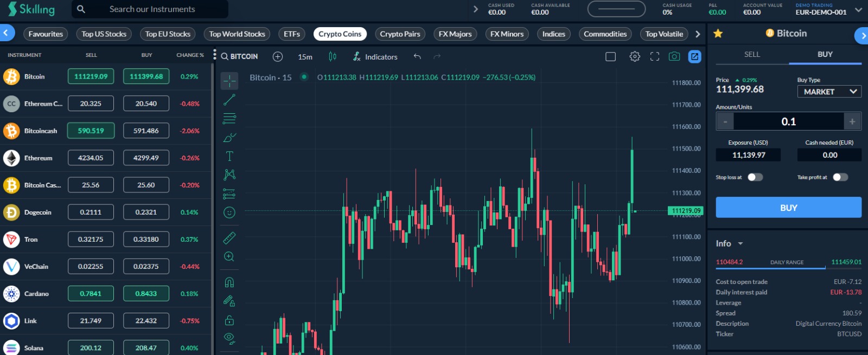Select the FX Majors category
Viewport: 868px width, 355px height.
coord(455,34)
